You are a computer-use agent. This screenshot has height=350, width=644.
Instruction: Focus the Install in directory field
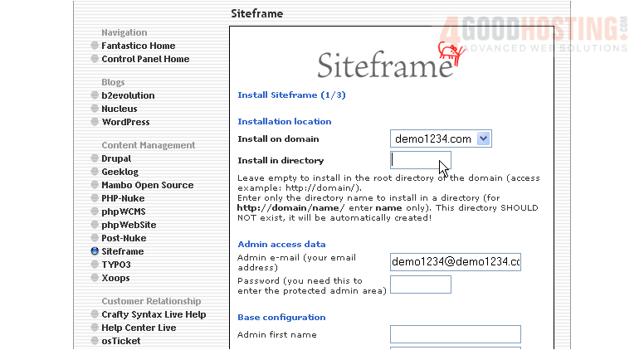(420, 160)
